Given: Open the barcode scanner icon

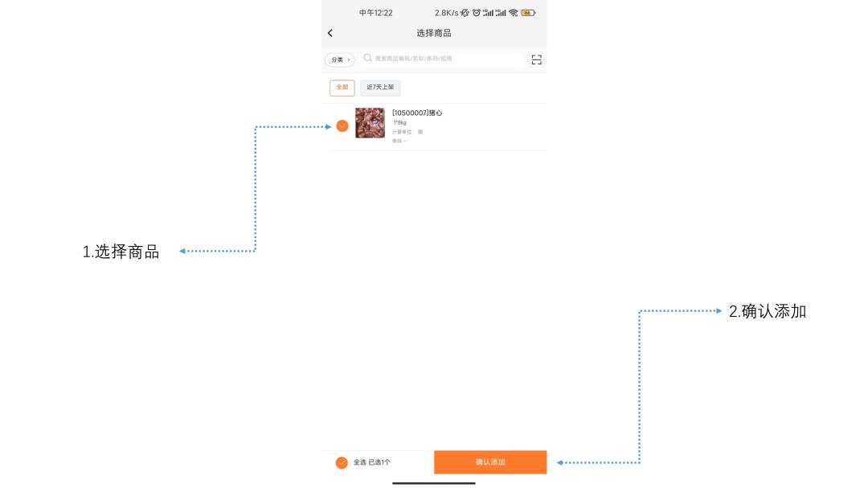Looking at the screenshot, I should (536, 59).
